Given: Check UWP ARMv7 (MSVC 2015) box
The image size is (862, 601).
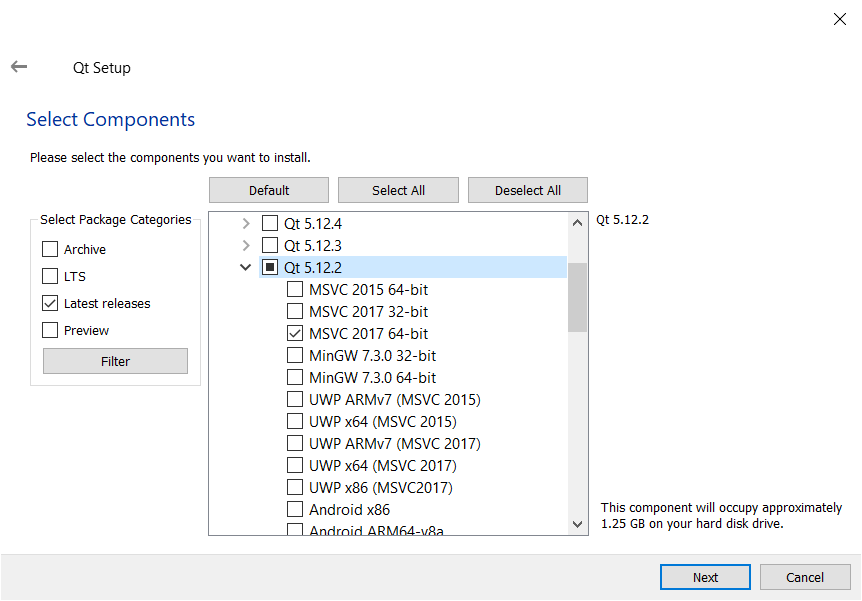Looking at the screenshot, I should tap(295, 399).
